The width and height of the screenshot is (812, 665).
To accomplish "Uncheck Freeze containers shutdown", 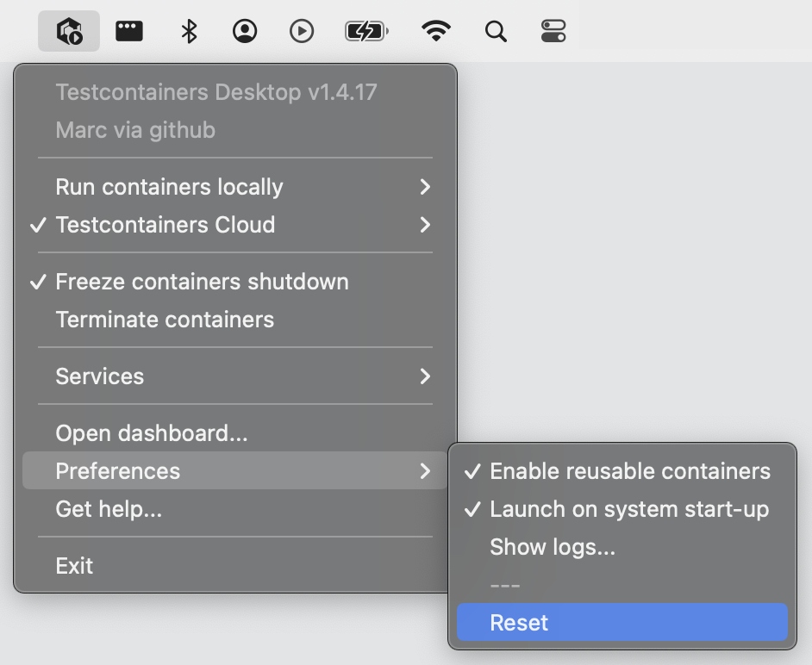I will (202, 281).
